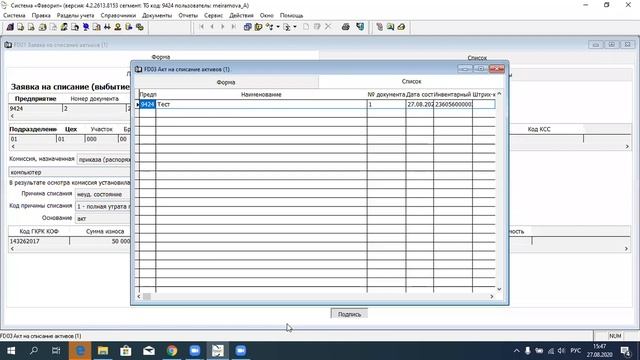
Task: Switch to Форма tab in Заявка window
Action: [x=161, y=57]
